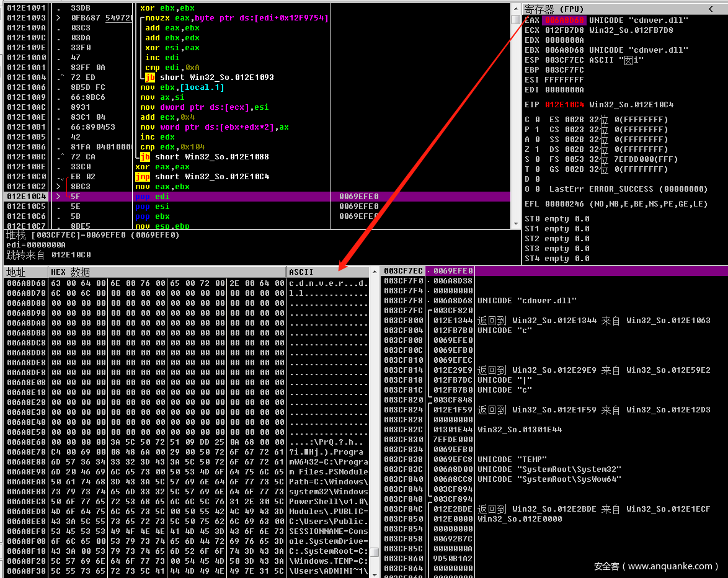The width and height of the screenshot is (728, 578).
Task: Click disassembly pane scrollbar down arrow
Action: pos(515,224)
